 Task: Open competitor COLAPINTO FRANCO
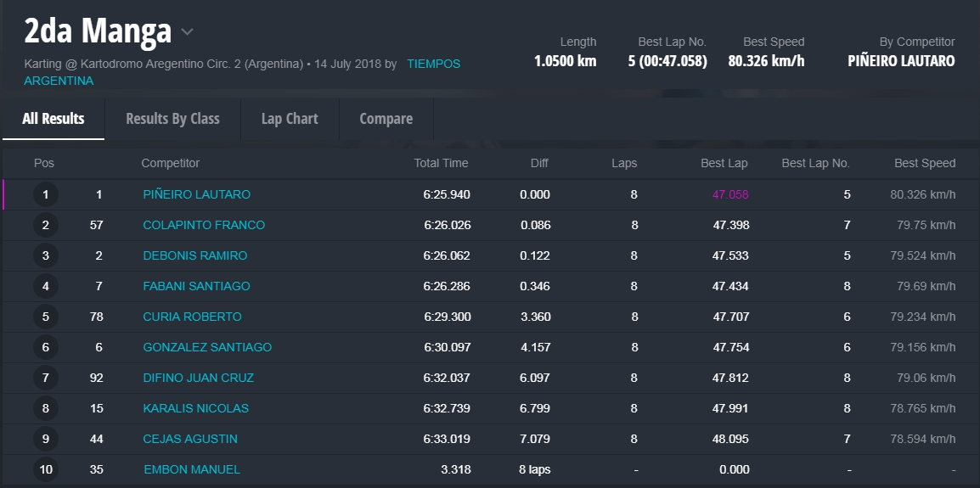click(204, 225)
